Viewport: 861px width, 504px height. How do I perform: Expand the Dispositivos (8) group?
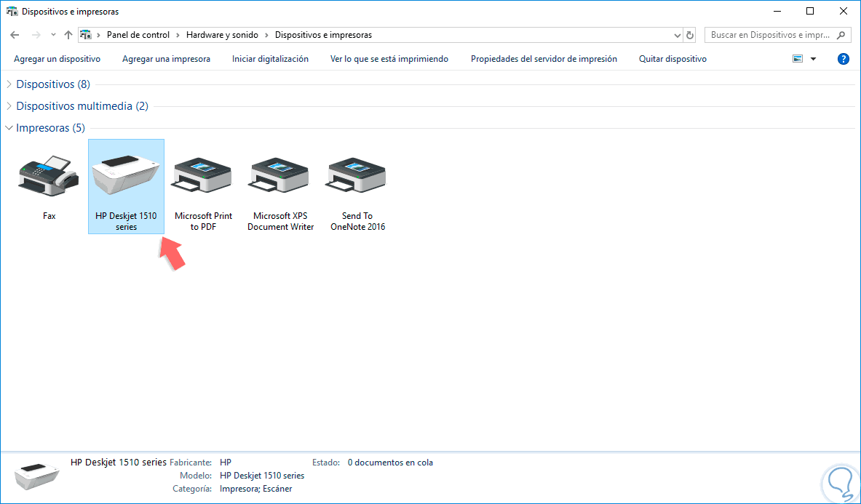pyautogui.click(x=9, y=84)
